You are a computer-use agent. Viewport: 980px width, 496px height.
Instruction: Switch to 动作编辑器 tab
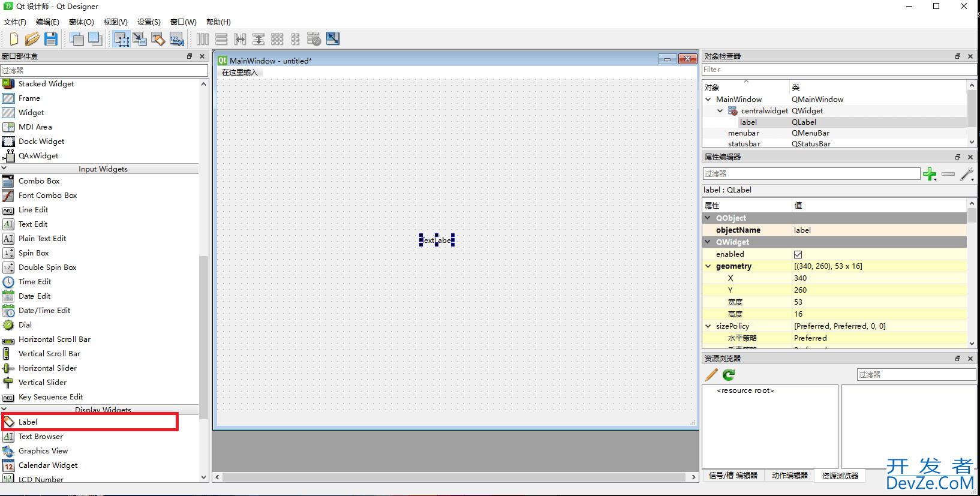(790, 476)
